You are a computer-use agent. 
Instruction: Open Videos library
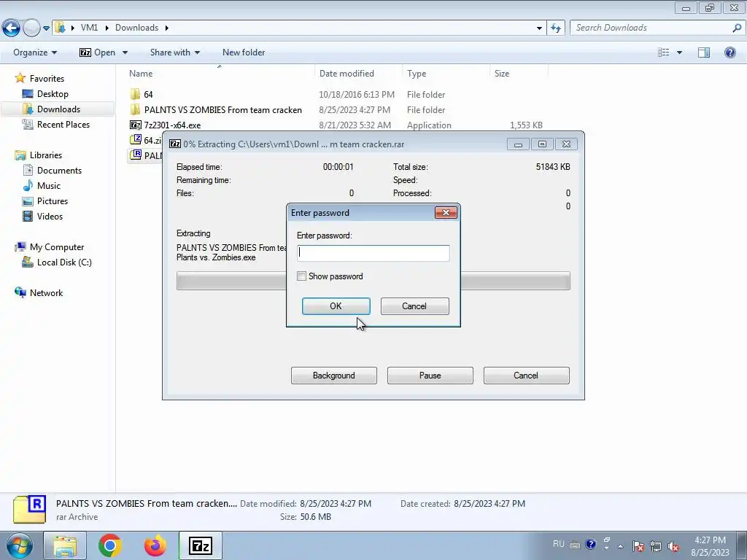(43, 216)
